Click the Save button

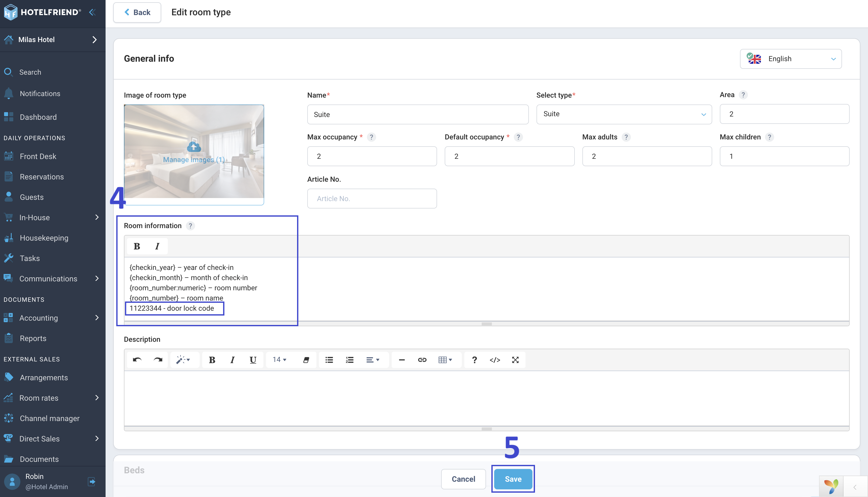tap(513, 479)
